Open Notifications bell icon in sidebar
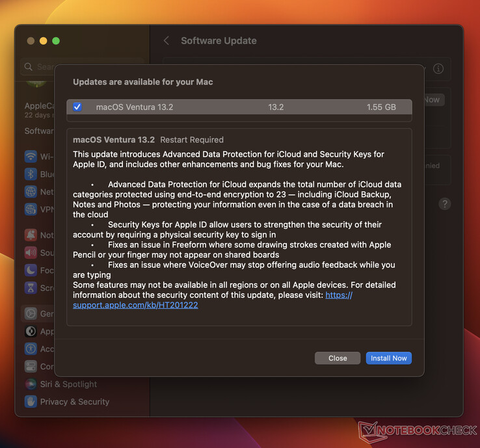480x448 pixels. click(x=31, y=235)
